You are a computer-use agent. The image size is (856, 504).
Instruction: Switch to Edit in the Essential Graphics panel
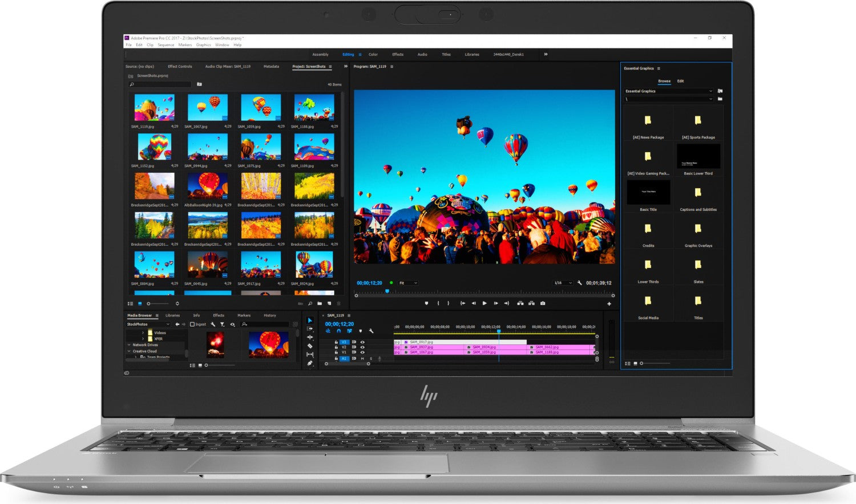point(680,81)
